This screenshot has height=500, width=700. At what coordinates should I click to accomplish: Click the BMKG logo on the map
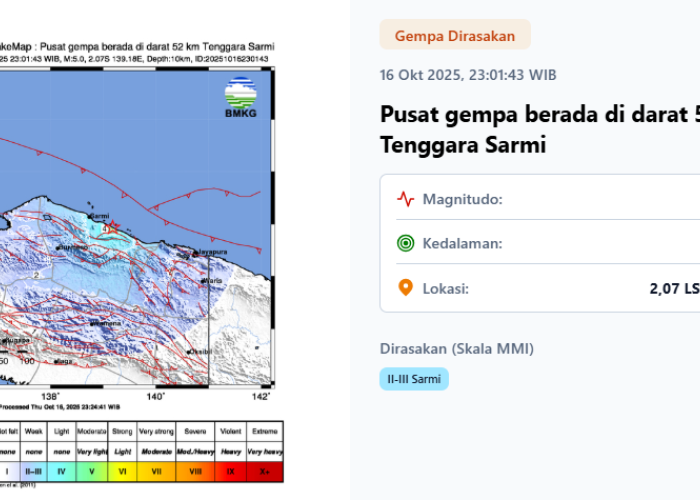[x=240, y=100]
